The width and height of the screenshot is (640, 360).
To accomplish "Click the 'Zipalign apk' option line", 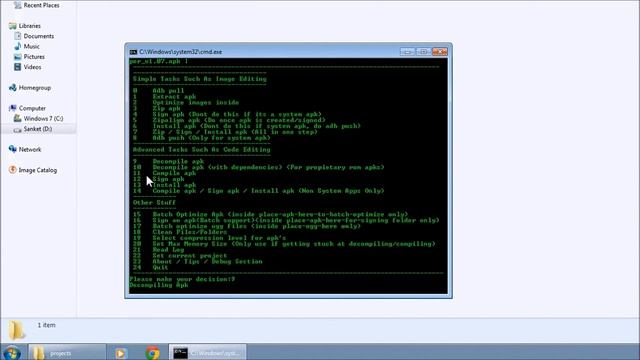I will [x=229, y=120].
